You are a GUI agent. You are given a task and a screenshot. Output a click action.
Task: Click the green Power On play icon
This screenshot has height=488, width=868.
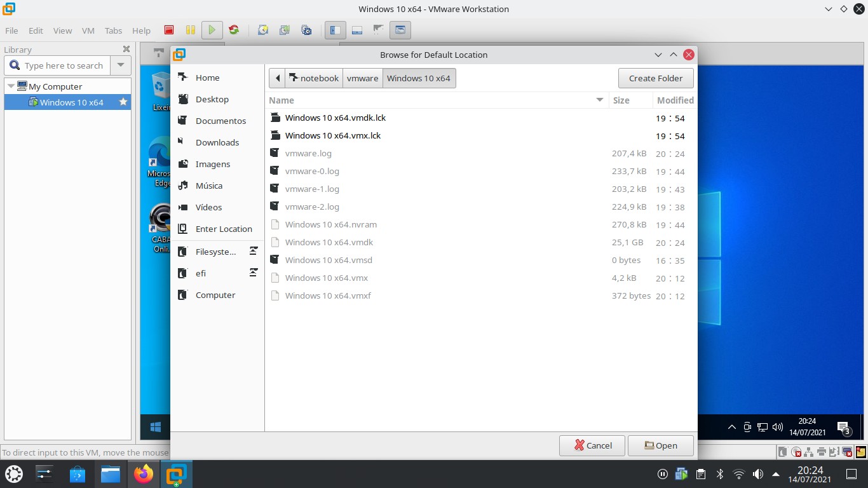212,30
